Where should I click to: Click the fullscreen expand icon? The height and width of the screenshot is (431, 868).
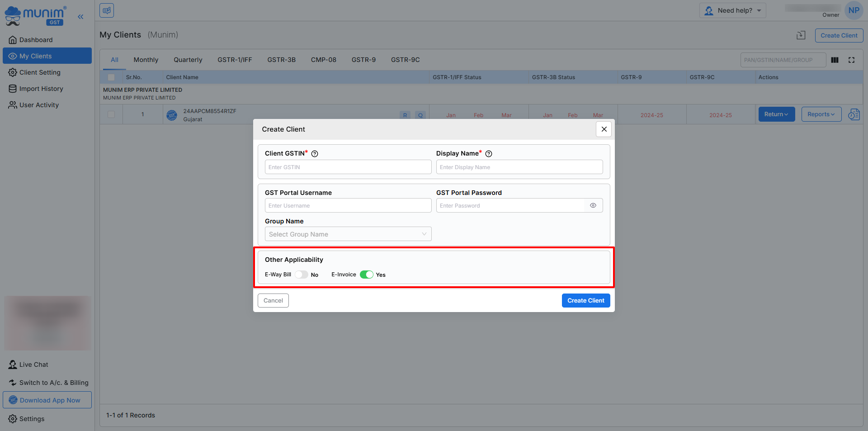[x=851, y=60]
